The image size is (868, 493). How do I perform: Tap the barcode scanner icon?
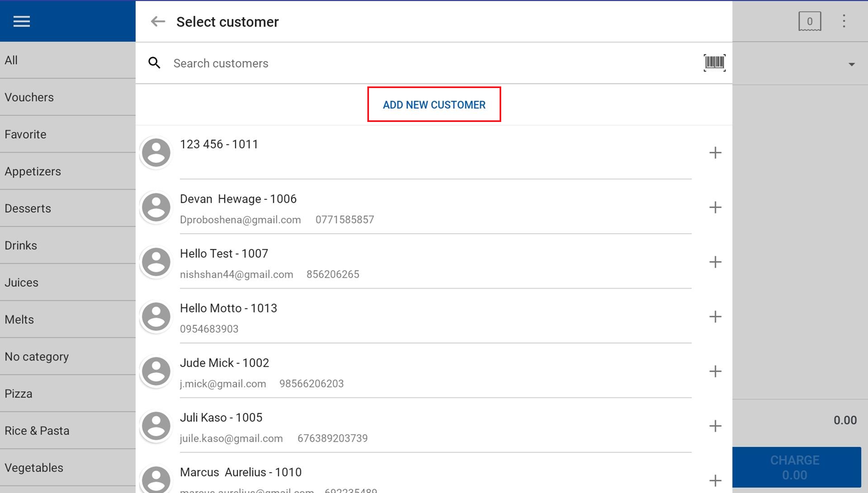point(714,63)
